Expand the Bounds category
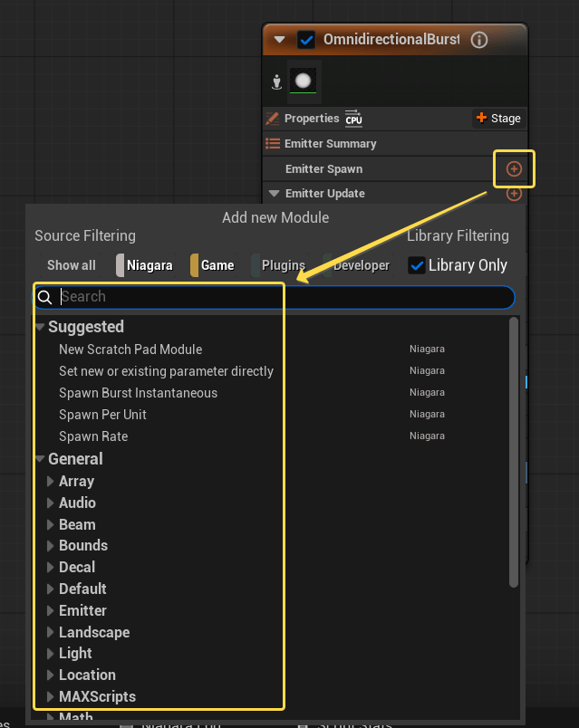Screen dimensions: 579x728 pyautogui.click(x=50, y=545)
